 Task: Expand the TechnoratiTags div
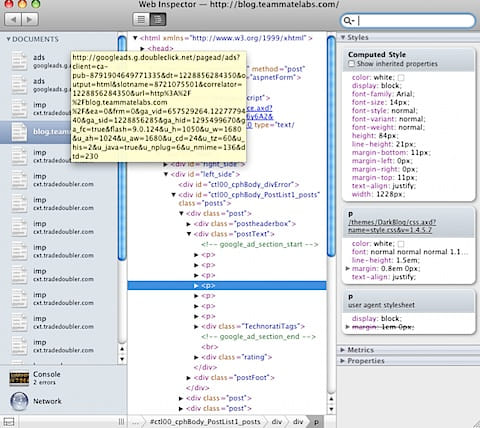coord(196,326)
